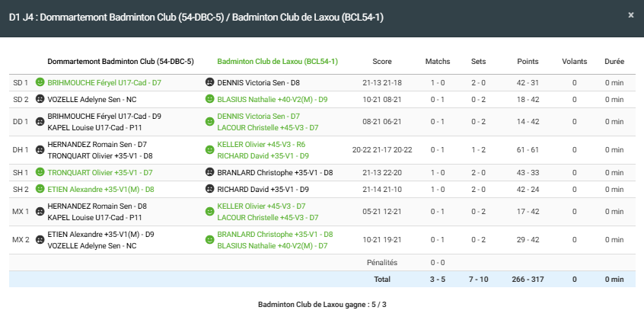644x336 pixels.
Task: Click green smiley beside ETIEN Alexandre in SH 2
Action: point(40,189)
